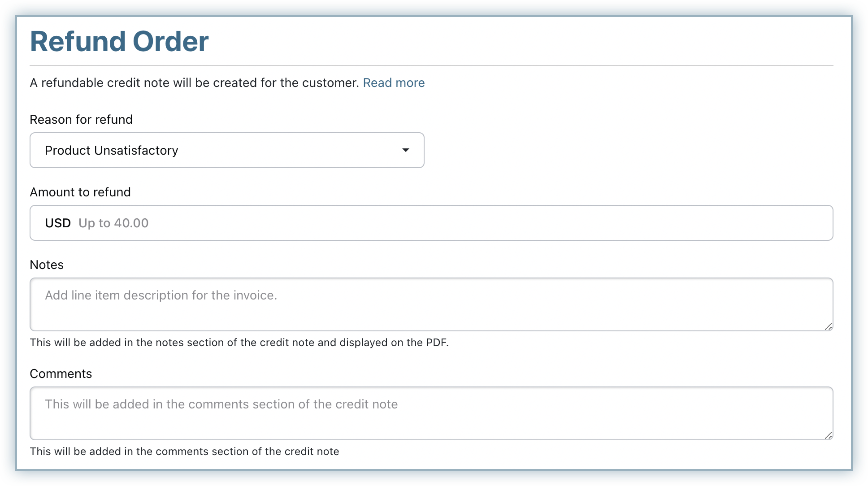Click 'Add line item description' placeholder text
This screenshot has width=868, height=486.
pos(161,295)
